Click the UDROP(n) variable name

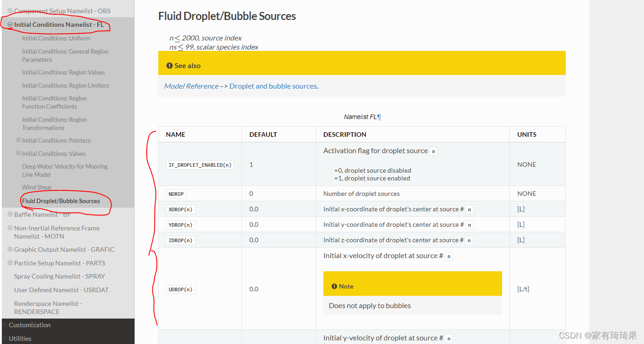[x=181, y=289]
